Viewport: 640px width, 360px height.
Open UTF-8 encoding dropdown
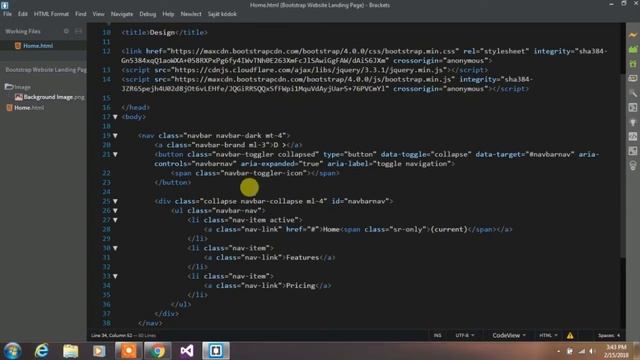tap(465, 336)
